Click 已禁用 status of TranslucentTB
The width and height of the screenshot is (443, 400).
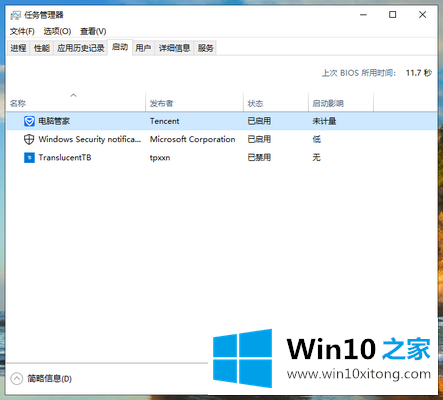pos(259,157)
